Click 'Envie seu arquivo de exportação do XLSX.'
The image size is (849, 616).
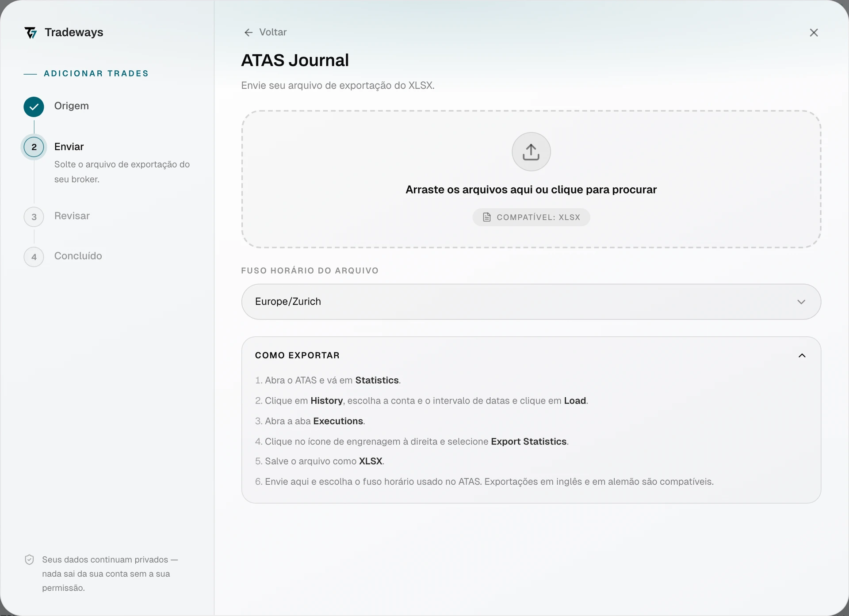338,85
